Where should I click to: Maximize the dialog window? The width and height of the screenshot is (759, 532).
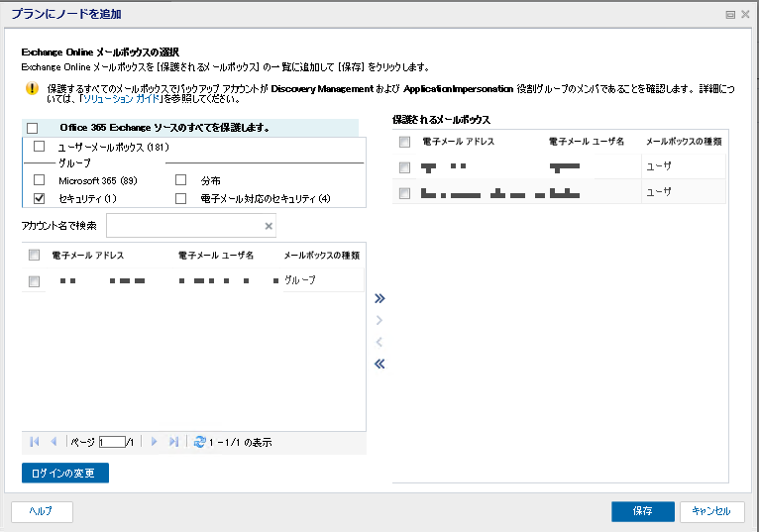tap(730, 15)
